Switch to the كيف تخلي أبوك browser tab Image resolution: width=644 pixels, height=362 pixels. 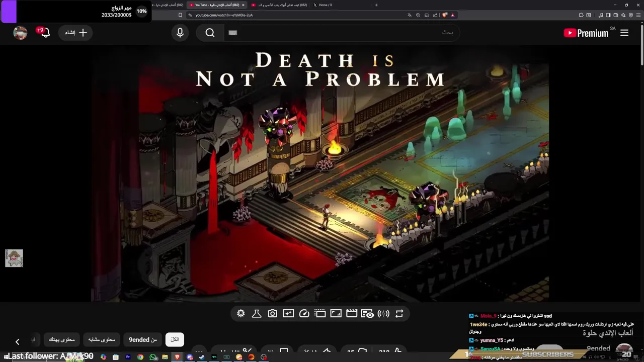point(280,5)
